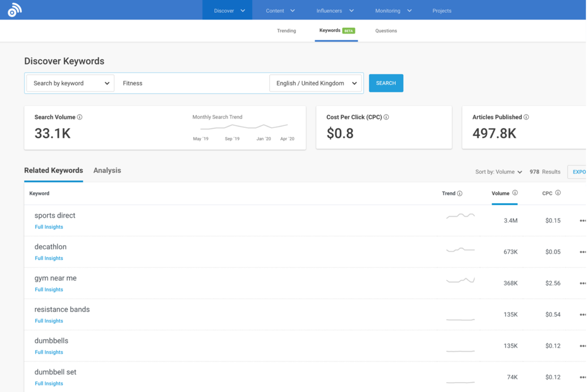
Task: Open the Projects menu item
Action: 442,11
